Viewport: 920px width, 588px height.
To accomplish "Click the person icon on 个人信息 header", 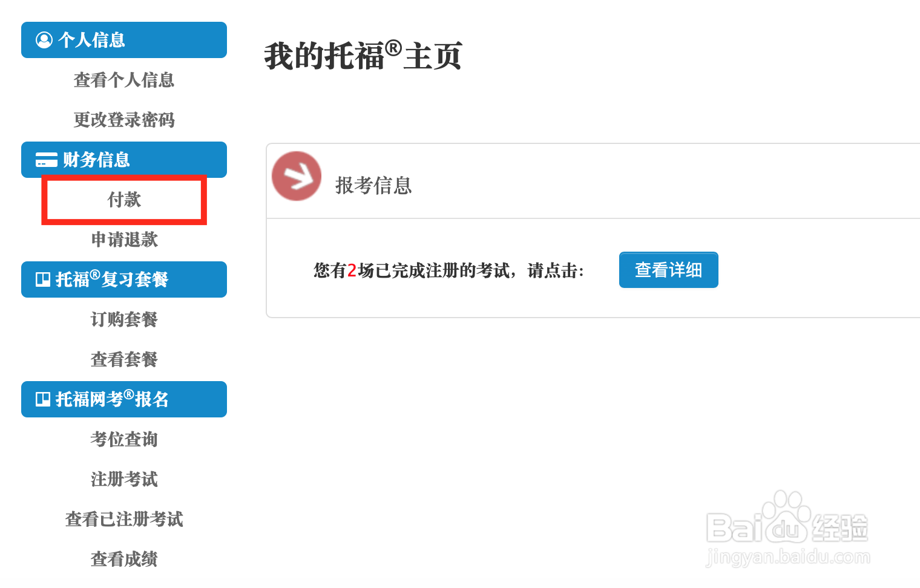I will pyautogui.click(x=43, y=40).
